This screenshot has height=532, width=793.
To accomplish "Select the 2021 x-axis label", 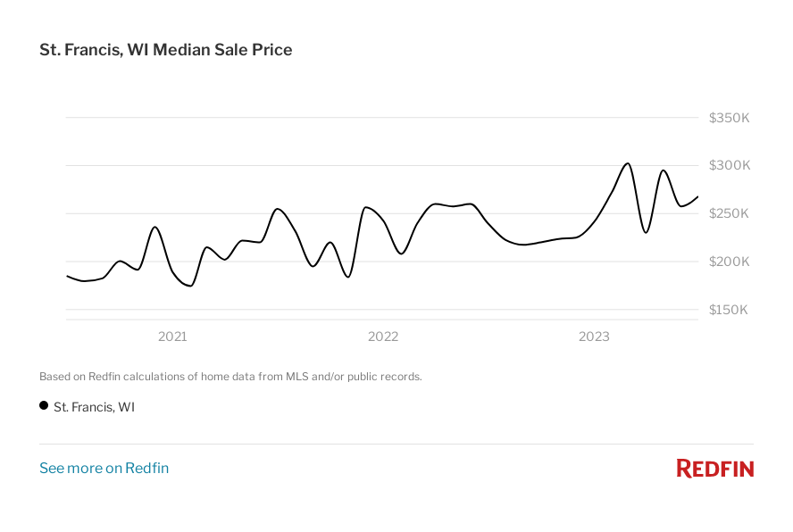I will tap(172, 337).
